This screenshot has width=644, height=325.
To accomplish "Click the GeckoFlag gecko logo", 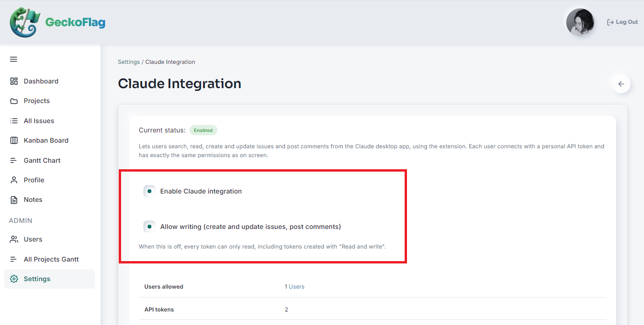I will click(x=25, y=22).
